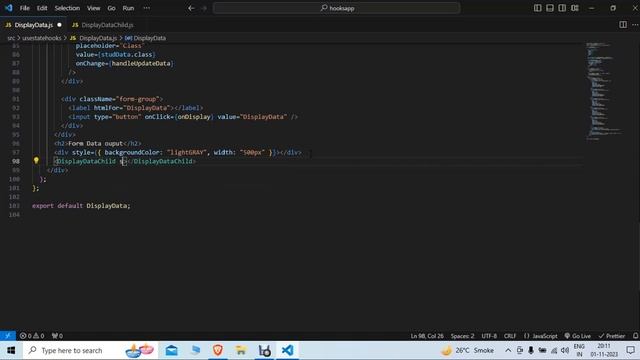Open the Selection menu
This screenshot has width=640, height=360.
[67, 8]
